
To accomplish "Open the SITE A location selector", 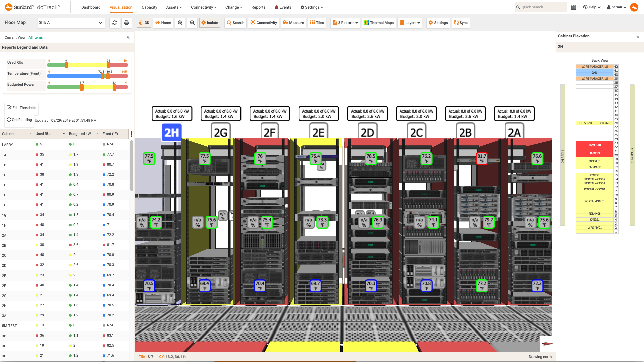I will pos(71,23).
